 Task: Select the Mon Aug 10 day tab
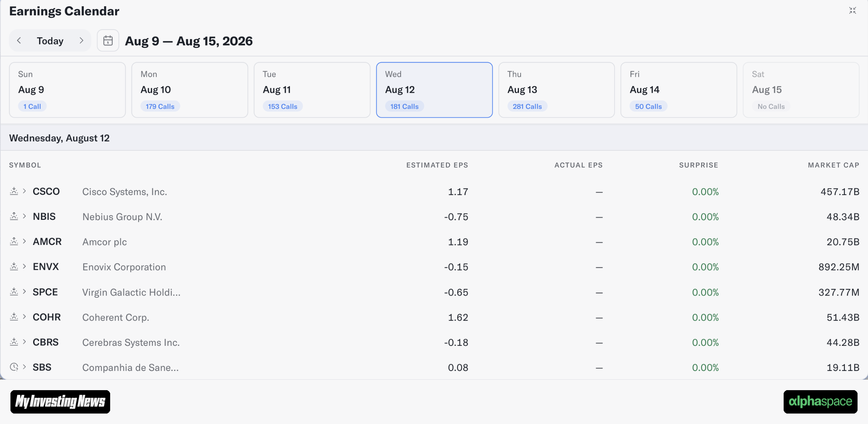(x=190, y=90)
